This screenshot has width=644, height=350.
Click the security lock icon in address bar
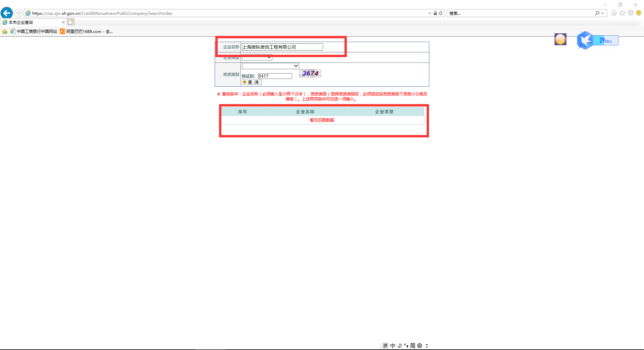(x=435, y=13)
